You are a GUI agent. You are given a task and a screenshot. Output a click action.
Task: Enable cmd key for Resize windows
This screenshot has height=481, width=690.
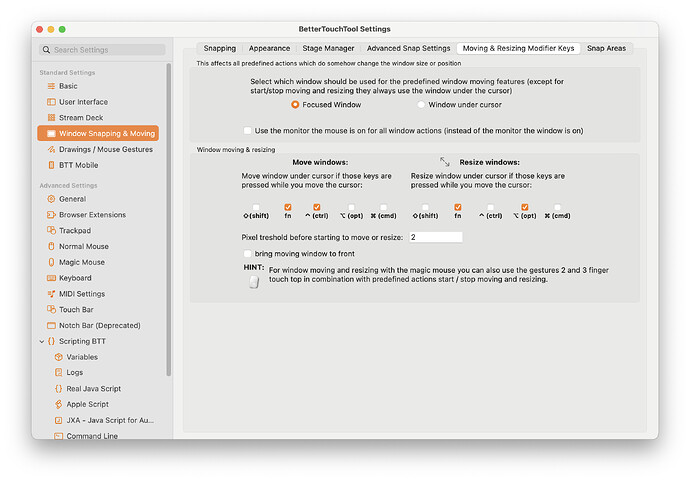[558, 207]
